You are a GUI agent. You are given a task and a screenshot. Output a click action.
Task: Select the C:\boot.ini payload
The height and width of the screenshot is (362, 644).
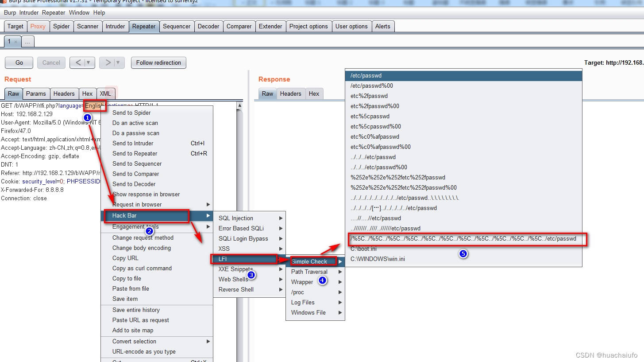[463, 249]
